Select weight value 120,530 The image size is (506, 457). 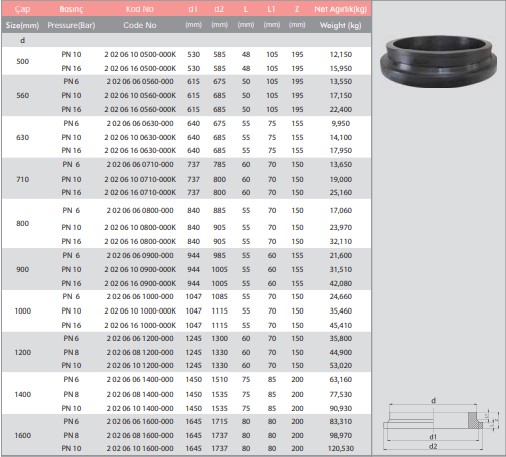click(x=341, y=448)
